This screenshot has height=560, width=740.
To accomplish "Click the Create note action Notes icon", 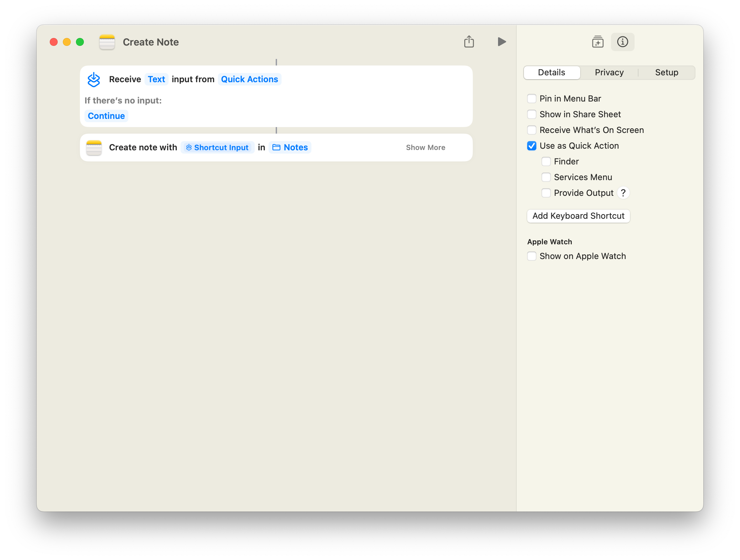I will point(94,147).
